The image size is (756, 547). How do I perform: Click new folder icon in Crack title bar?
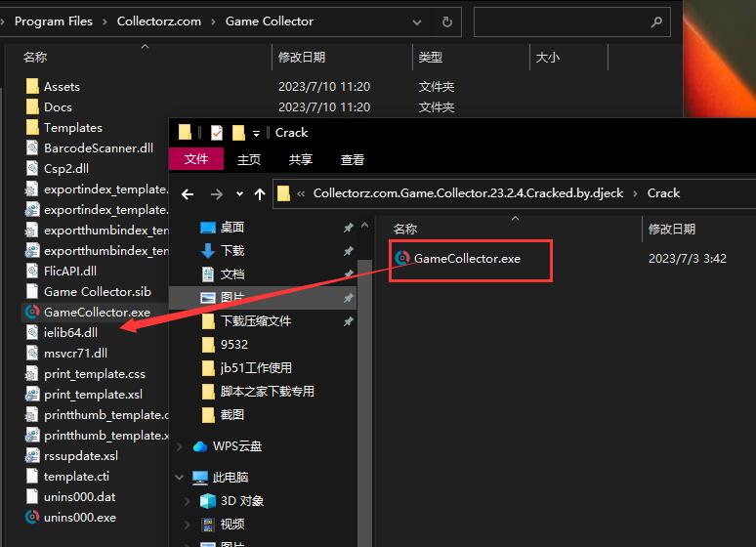[x=238, y=132]
